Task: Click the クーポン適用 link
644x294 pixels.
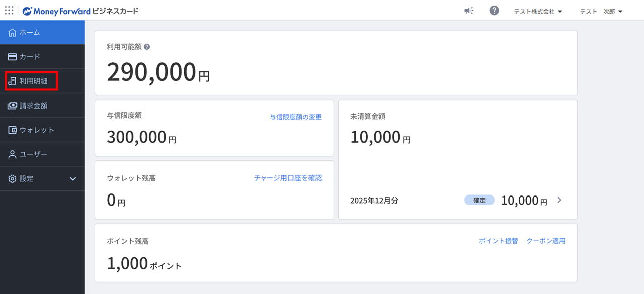Action: click(x=546, y=241)
